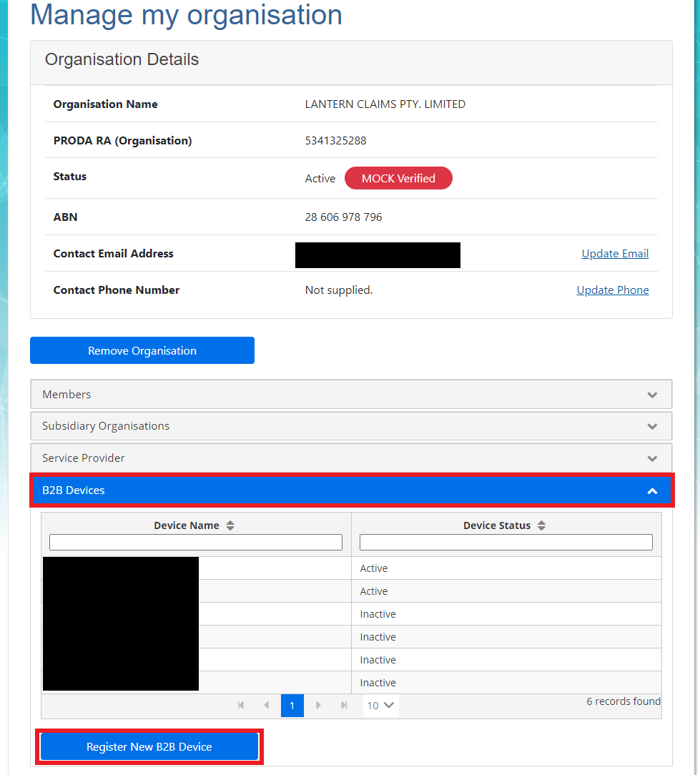
Task: Click the Remove Organisation button
Action: click(142, 350)
